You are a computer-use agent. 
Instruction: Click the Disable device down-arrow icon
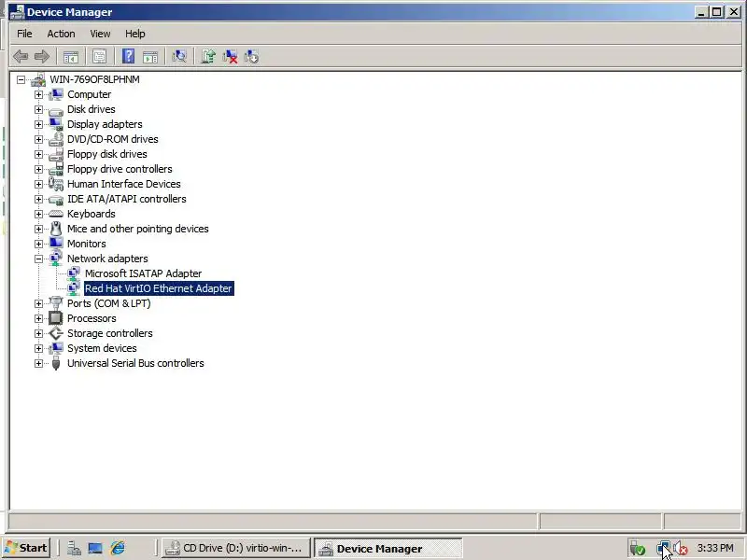click(x=251, y=57)
